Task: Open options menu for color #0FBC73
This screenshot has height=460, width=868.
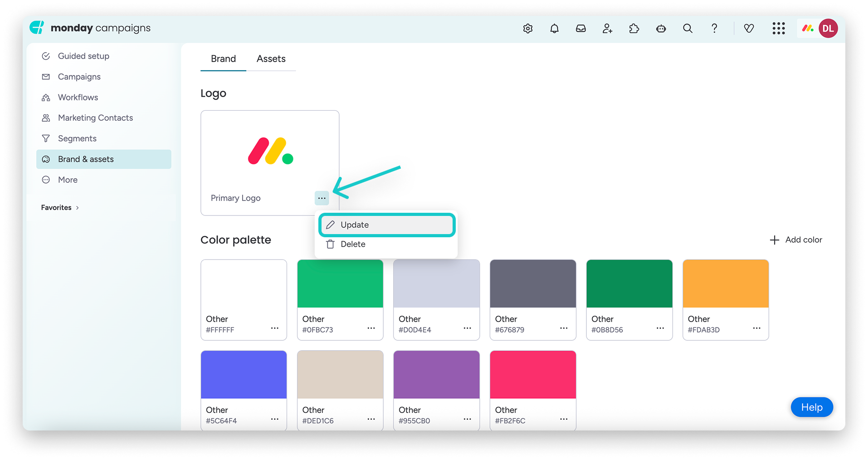Action: click(371, 328)
